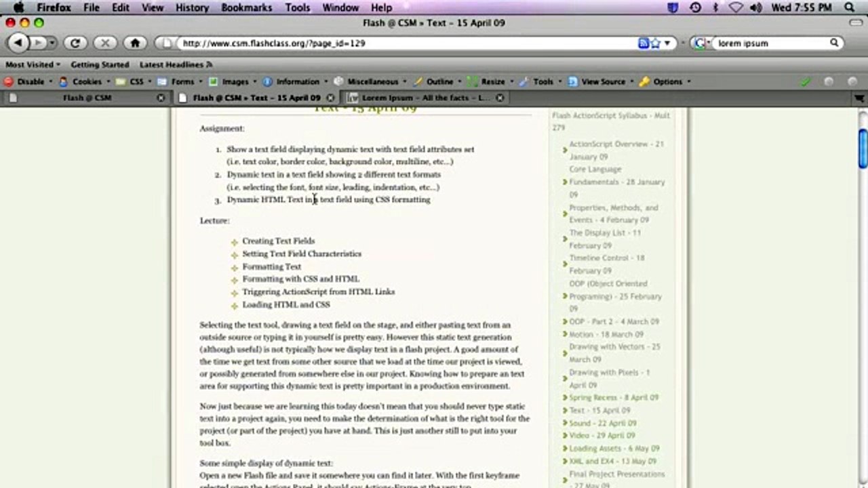
Task: Click the vertical scrollbar thumb
Action: pos(863,148)
